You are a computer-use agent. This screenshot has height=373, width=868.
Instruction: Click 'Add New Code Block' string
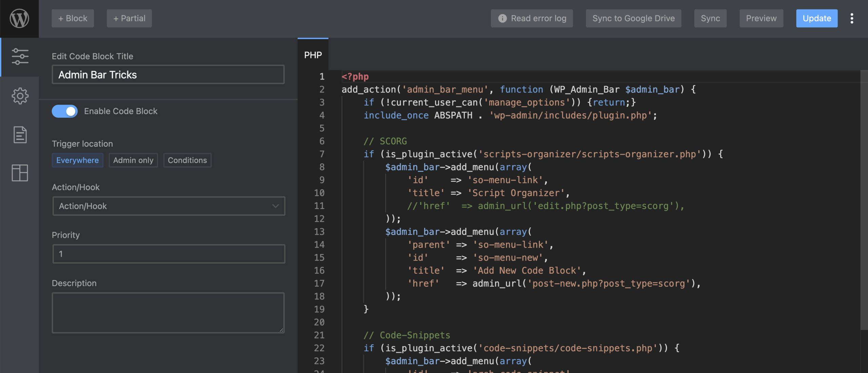click(527, 271)
